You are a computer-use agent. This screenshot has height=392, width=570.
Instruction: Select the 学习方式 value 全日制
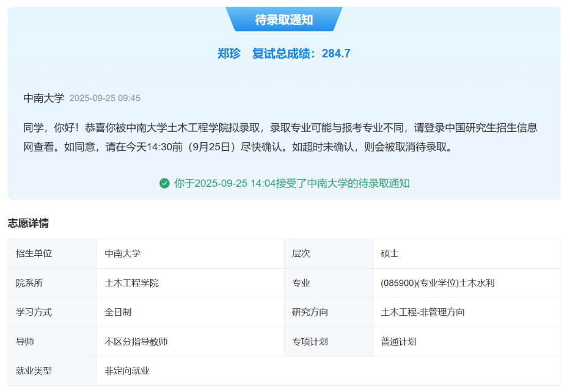tap(118, 312)
